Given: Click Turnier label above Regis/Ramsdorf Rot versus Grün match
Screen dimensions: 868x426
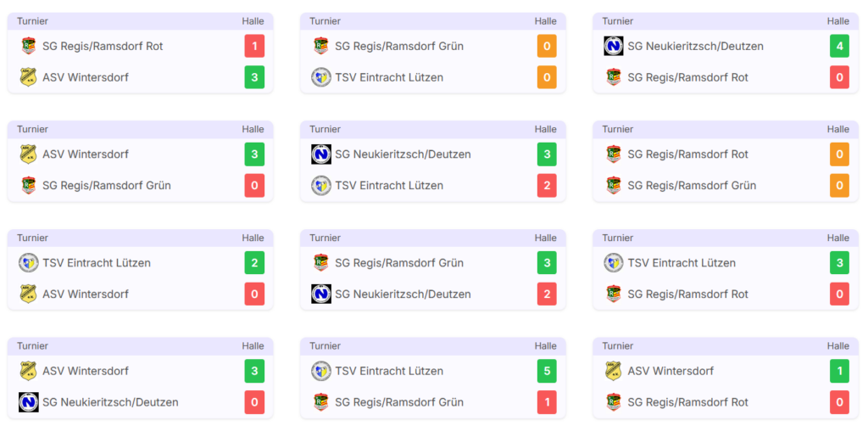Looking at the screenshot, I should 618,130.
